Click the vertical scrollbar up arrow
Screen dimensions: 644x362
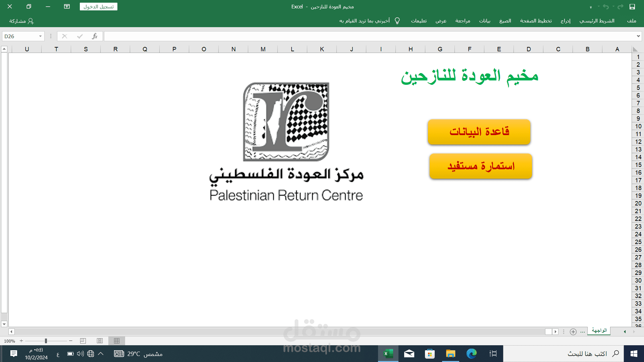pyautogui.click(x=4, y=49)
